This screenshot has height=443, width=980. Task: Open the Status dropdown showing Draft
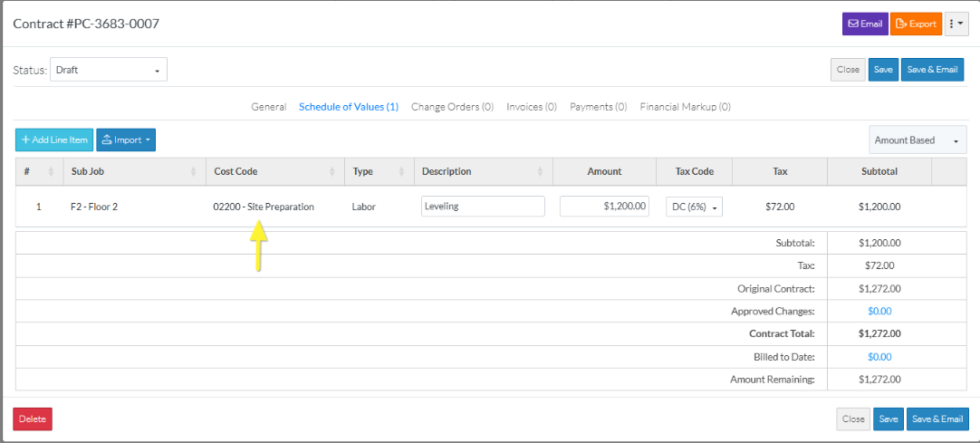(x=109, y=70)
